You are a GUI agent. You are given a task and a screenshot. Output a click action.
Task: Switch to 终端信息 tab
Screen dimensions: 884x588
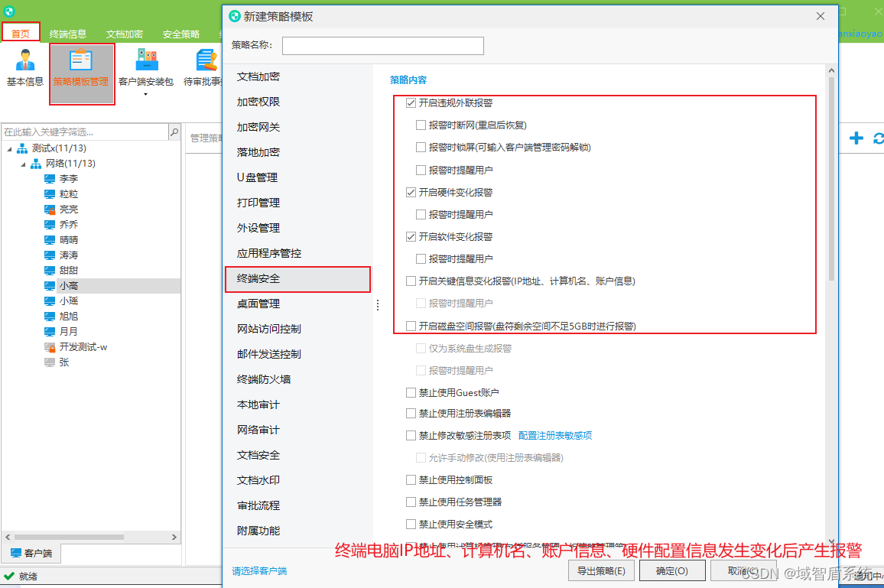[67, 34]
